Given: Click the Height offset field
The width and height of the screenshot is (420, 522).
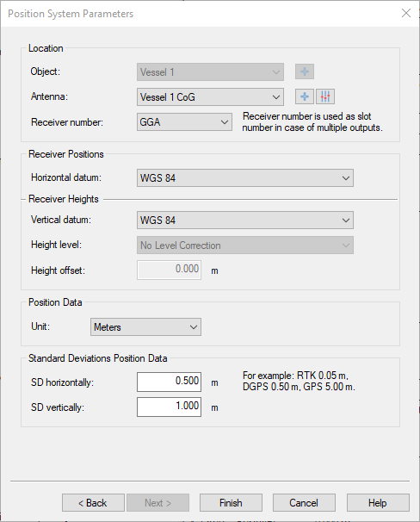Looking at the screenshot, I should click(x=169, y=270).
